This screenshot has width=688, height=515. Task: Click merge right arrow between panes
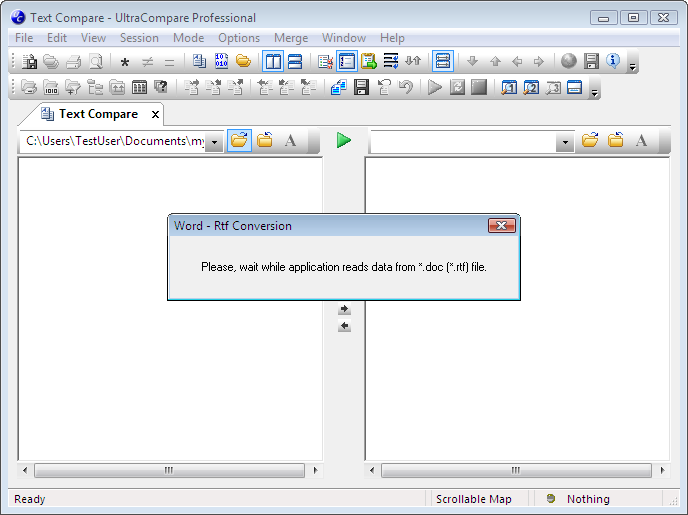(x=344, y=309)
